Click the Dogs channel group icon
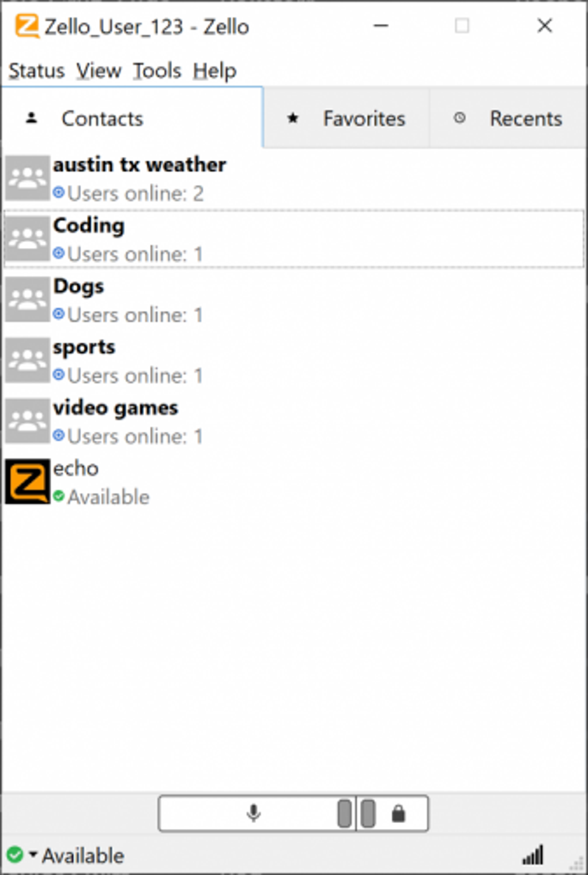The image size is (588, 875). tap(28, 299)
